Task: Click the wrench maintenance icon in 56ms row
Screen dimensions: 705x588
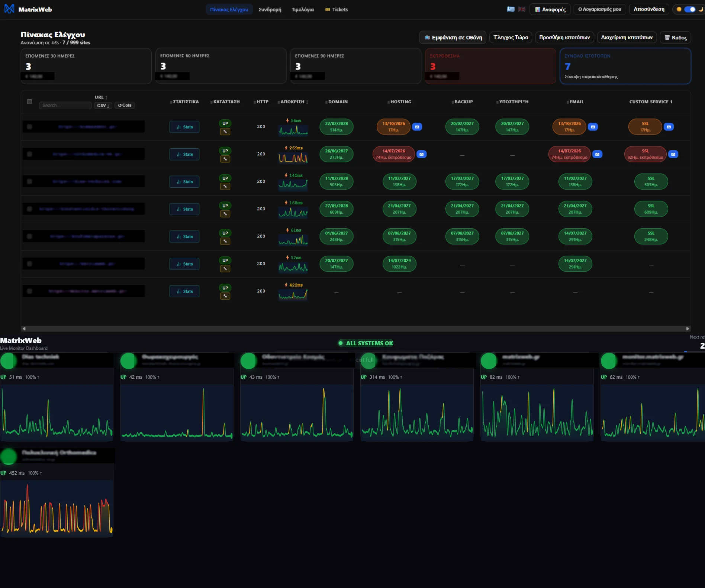Action: coord(225,132)
